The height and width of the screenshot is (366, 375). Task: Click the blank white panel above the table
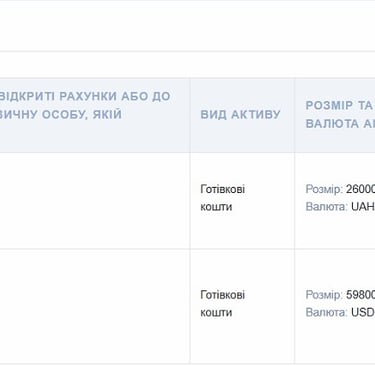tap(187, 26)
